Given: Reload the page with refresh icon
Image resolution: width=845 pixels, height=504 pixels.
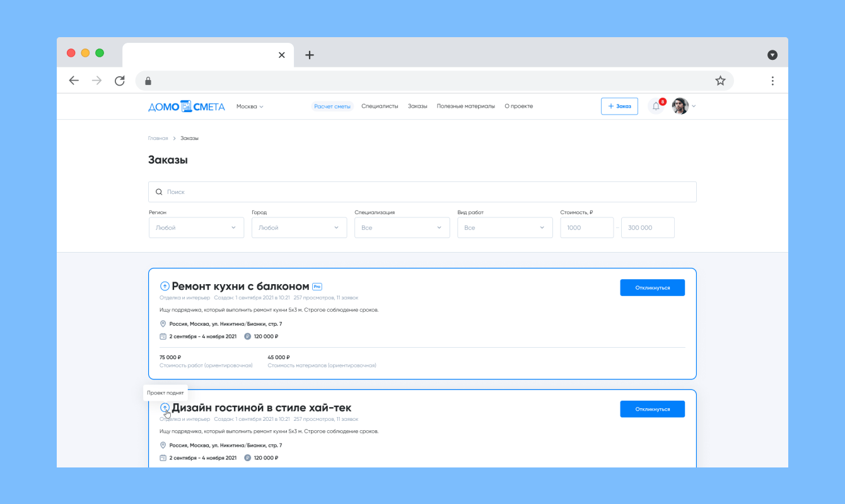Looking at the screenshot, I should [119, 81].
